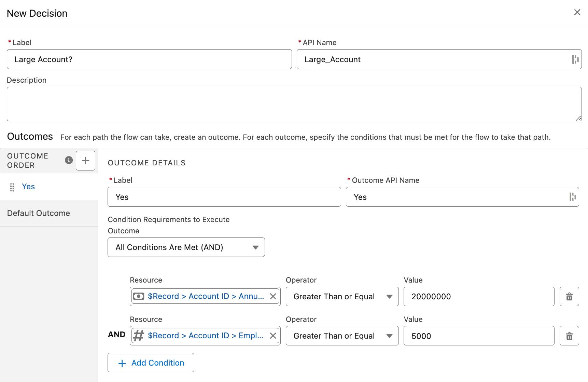
Task: Remove the Employees resource with its X icon
Action: 273,336
